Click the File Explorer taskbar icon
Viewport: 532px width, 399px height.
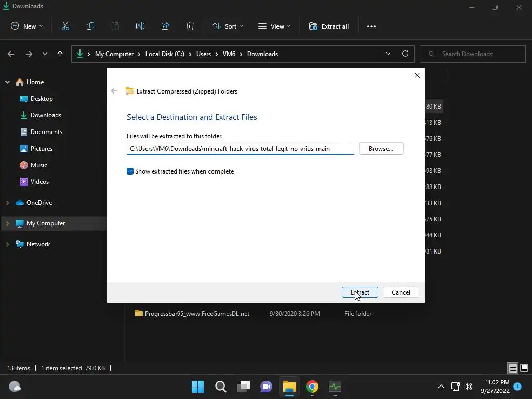[289, 387]
